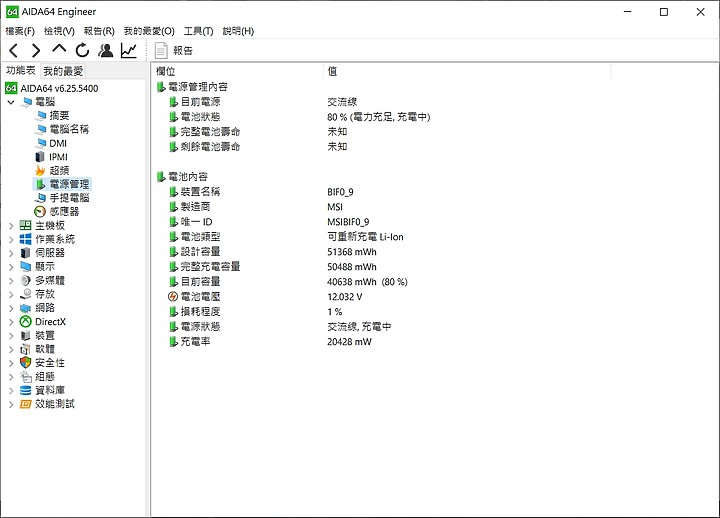
Task: Select 電源管理 in the sidebar
Action: coord(69,184)
